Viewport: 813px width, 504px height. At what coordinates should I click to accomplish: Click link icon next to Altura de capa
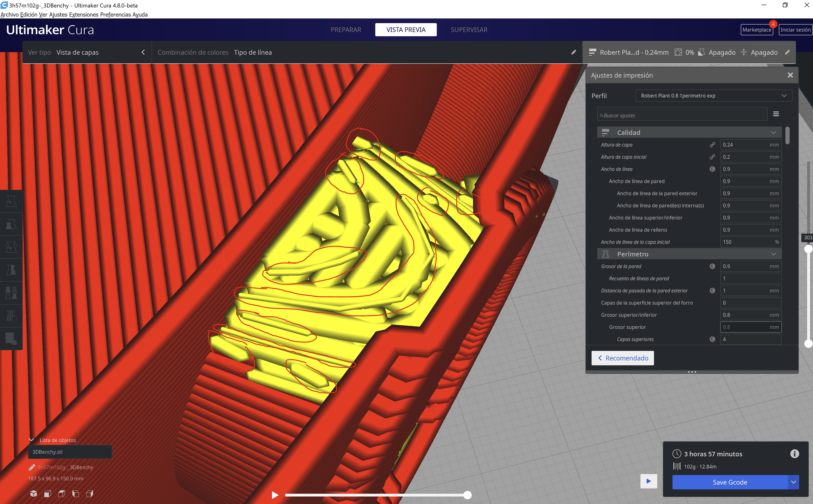click(712, 145)
